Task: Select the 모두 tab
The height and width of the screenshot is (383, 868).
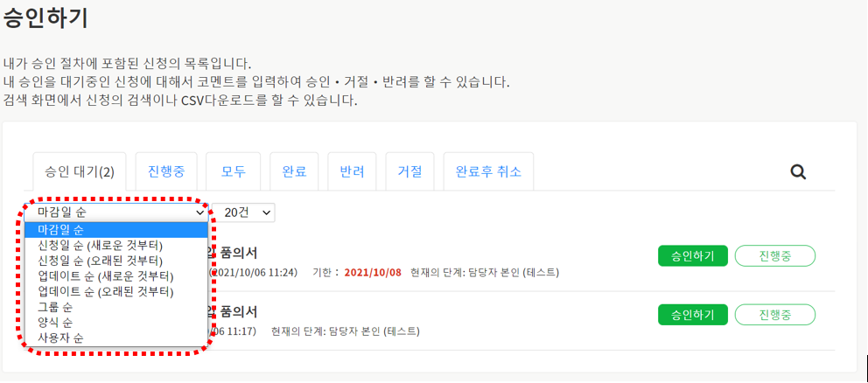Action: pos(234,171)
